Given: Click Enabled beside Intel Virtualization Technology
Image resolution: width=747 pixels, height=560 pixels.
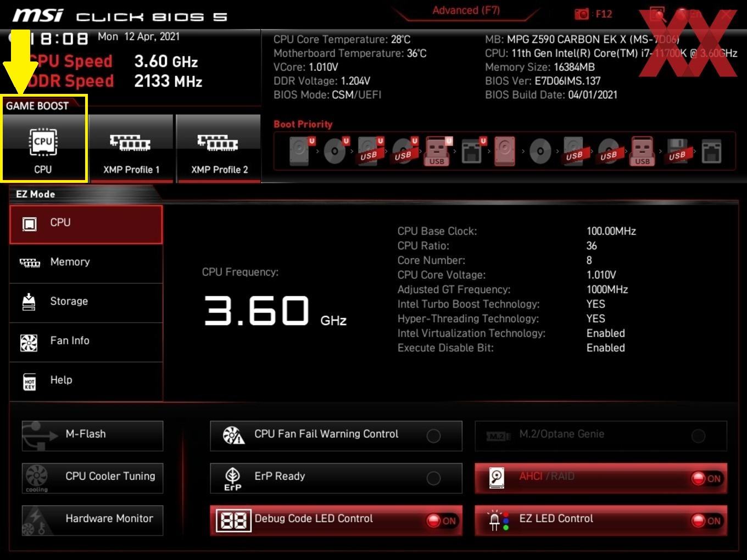Looking at the screenshot, I should point(605,333).
